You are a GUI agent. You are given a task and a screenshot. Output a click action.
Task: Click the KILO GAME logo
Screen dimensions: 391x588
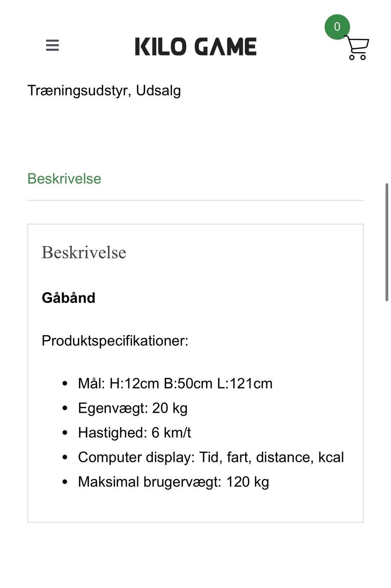coord(195,46)
